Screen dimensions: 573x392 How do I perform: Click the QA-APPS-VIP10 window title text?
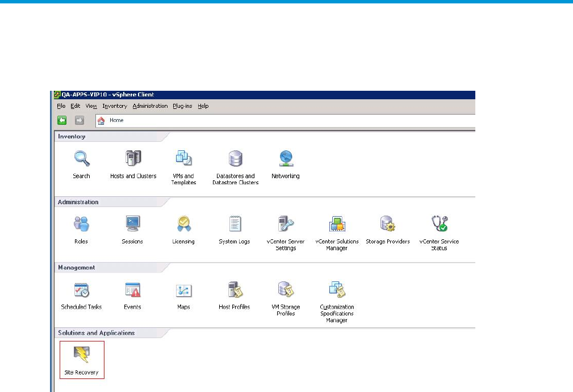pos(108,95)
